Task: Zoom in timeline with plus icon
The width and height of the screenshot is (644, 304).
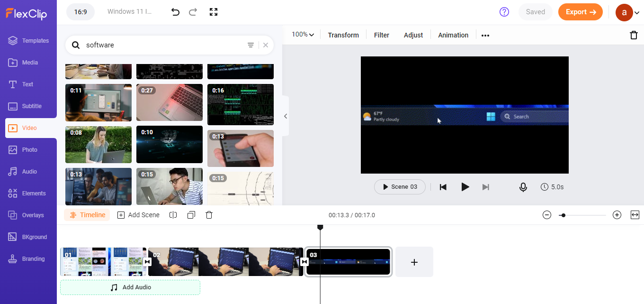Action: tap(617, 215)
